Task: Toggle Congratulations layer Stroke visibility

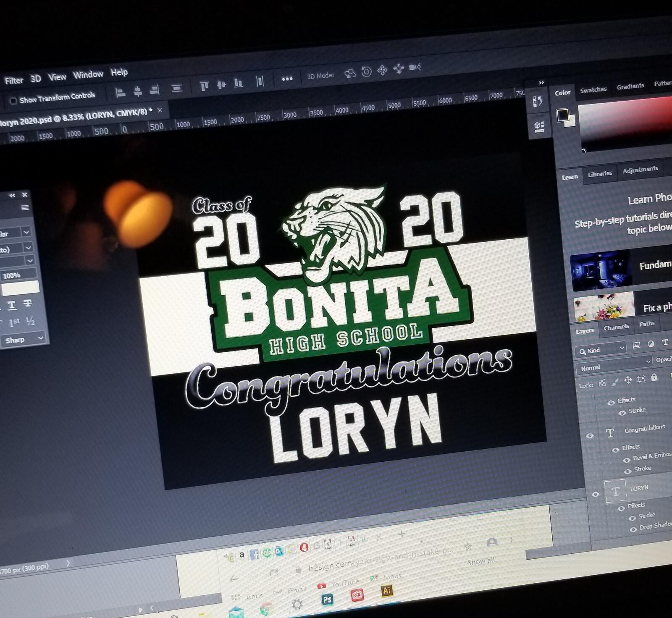Action: [x=627, y=471]
